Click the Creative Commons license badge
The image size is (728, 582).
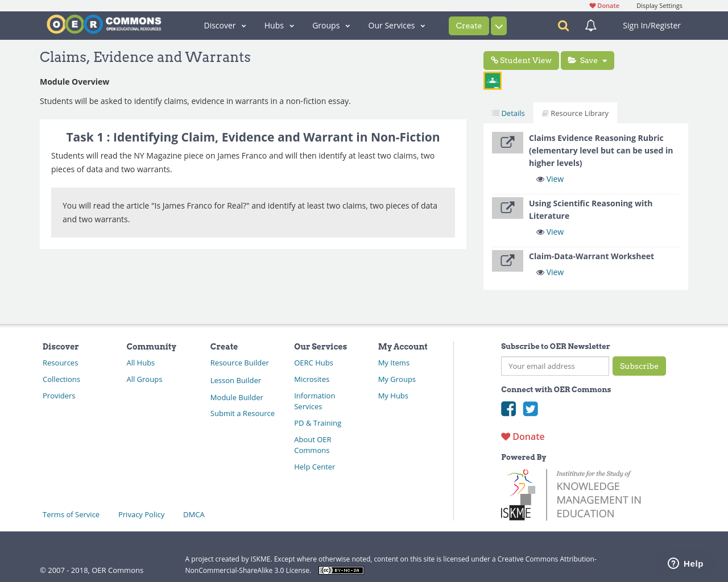[x=341, y=570]
